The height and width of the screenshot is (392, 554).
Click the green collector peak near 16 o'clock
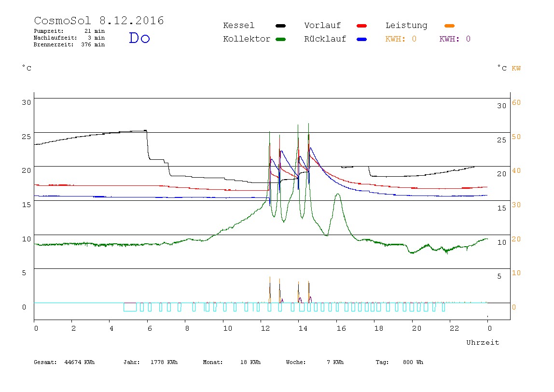(x=338, y=195)
